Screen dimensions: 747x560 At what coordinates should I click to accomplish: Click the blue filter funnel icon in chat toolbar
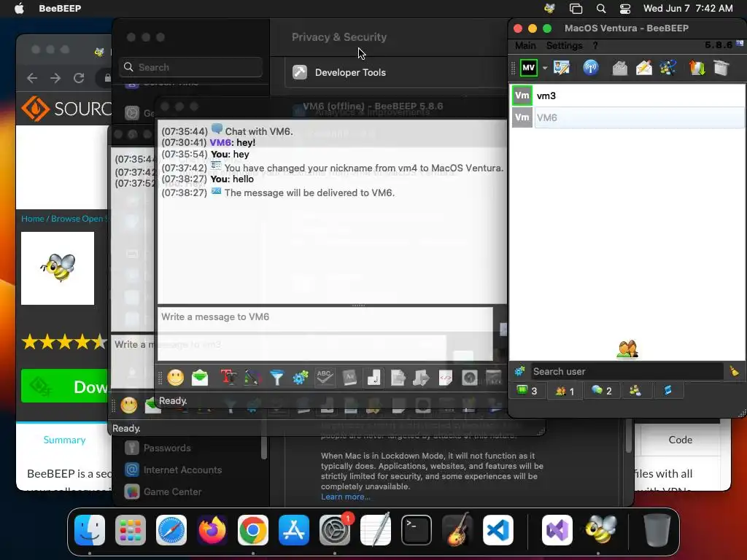(x=276, y=378)
